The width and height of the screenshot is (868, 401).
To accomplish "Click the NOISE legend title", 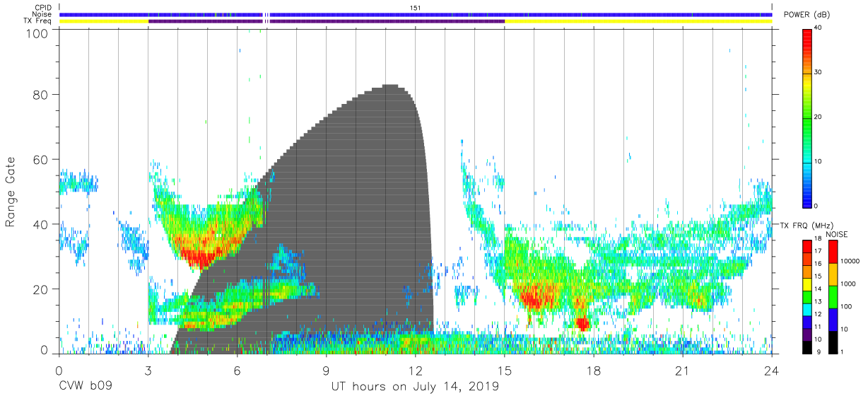I will tap(837, 234).
